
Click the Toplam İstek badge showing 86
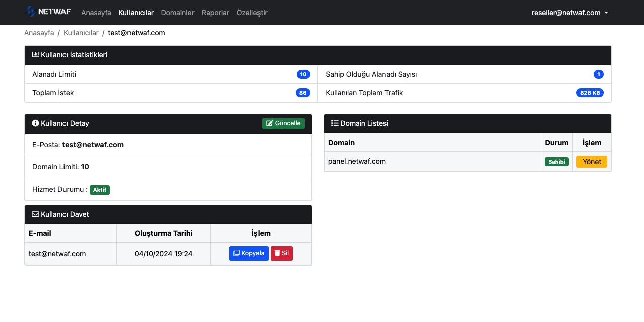pyautogui.click(x=303, y=93)
